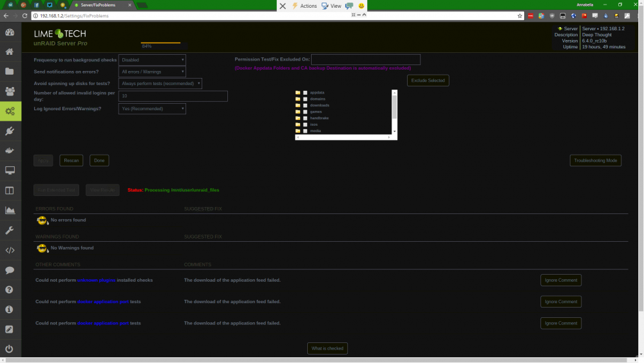Check the media folder checkbox

305,131
